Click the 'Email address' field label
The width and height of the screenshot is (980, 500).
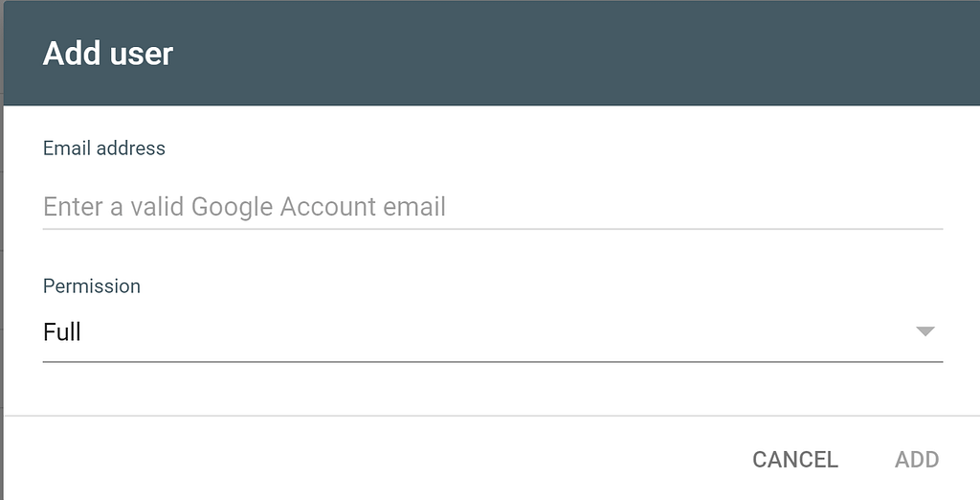(x=104, y=148)
